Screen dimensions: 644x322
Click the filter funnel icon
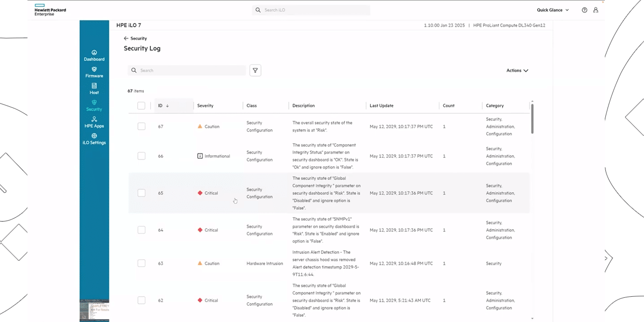point(255,70)
